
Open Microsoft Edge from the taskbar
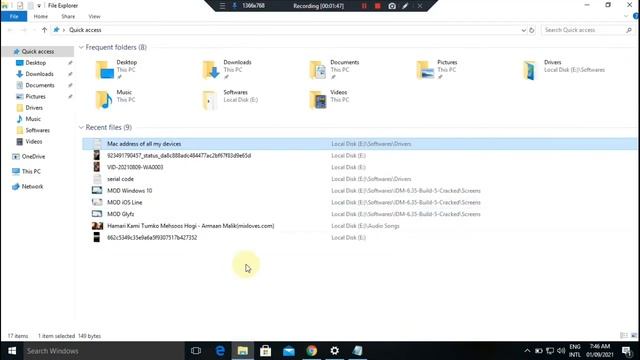click(220, 351)
